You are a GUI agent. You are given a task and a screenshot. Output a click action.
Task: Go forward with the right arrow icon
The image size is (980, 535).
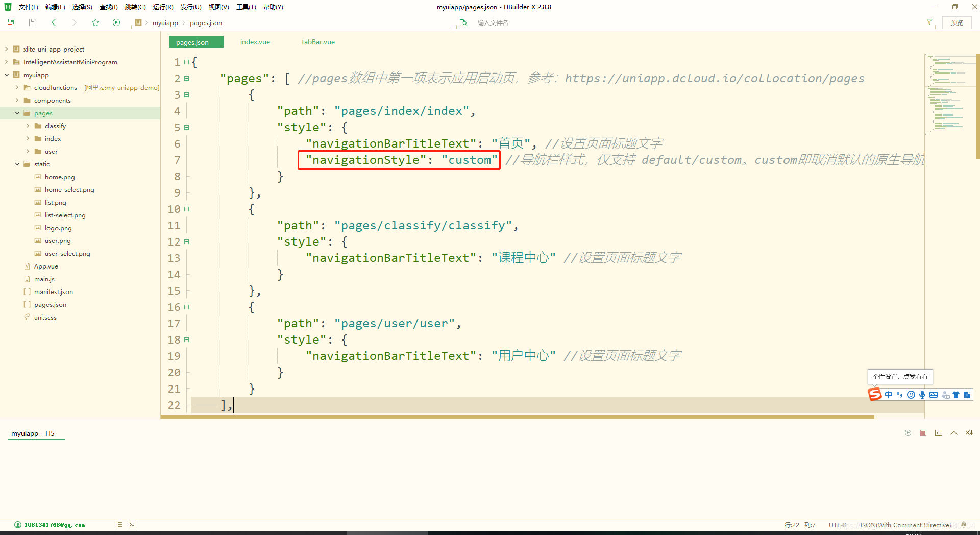tap(75, 22)
